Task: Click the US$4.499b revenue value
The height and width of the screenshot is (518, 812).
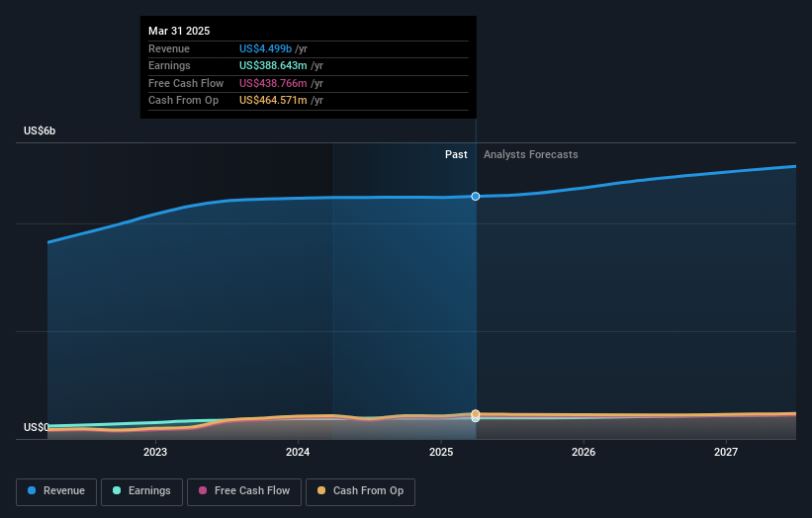Action: [265, 48]
